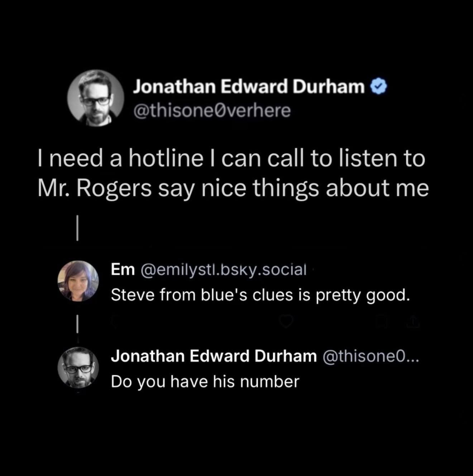
Task: Open the 'Do you have his number' reply
Action: 205,381
